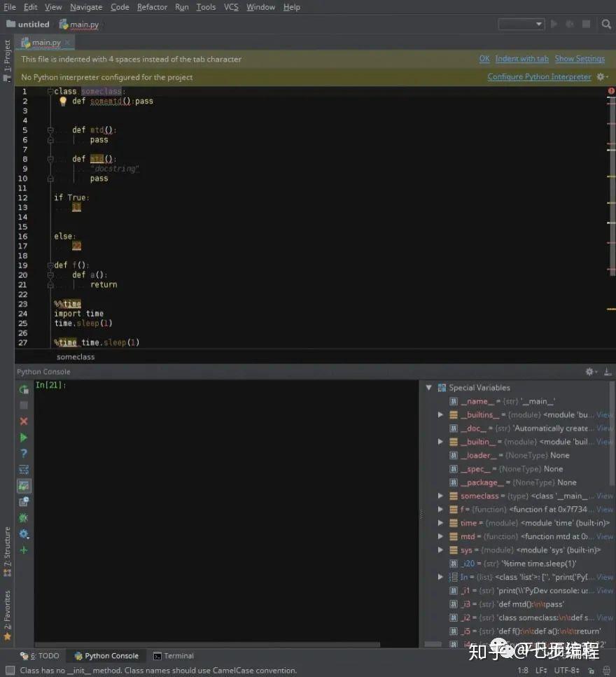Add a new console with the plus icon

(x=24, y=550)
